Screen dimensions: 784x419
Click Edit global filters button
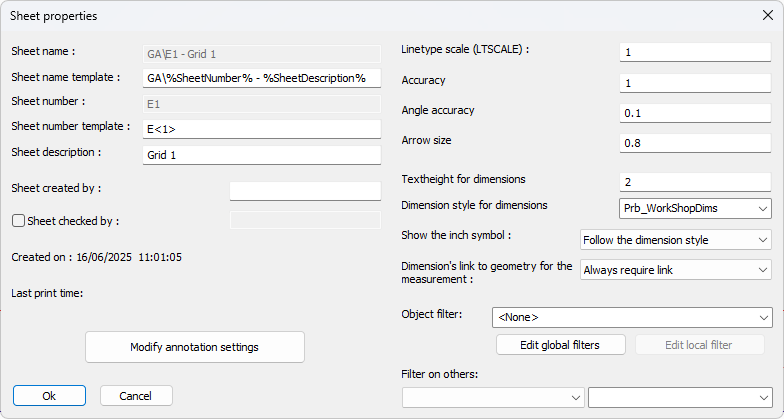pos(560,345)
